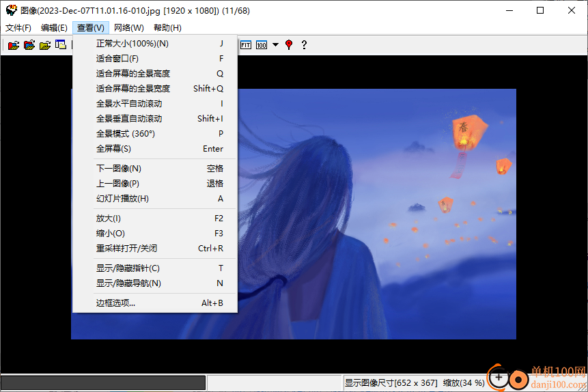Open 边框选项... from the menu
Viewport: 588px width, 392px height.
(155, 303)
